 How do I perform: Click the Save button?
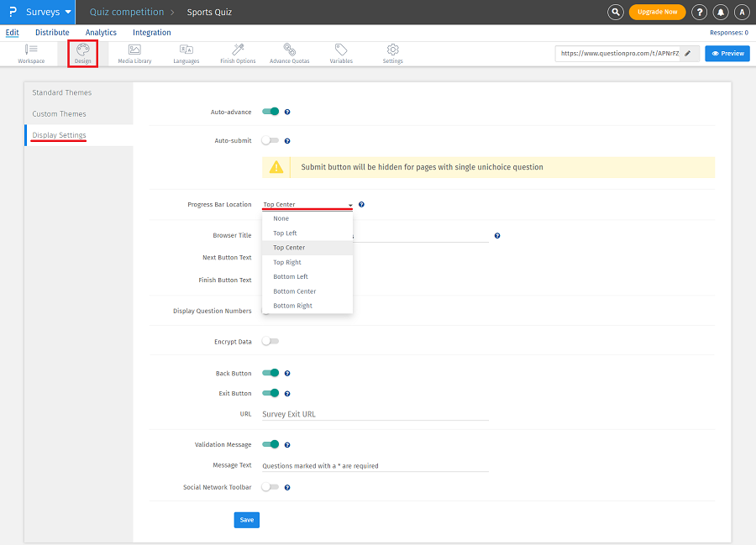coord(246,520)
